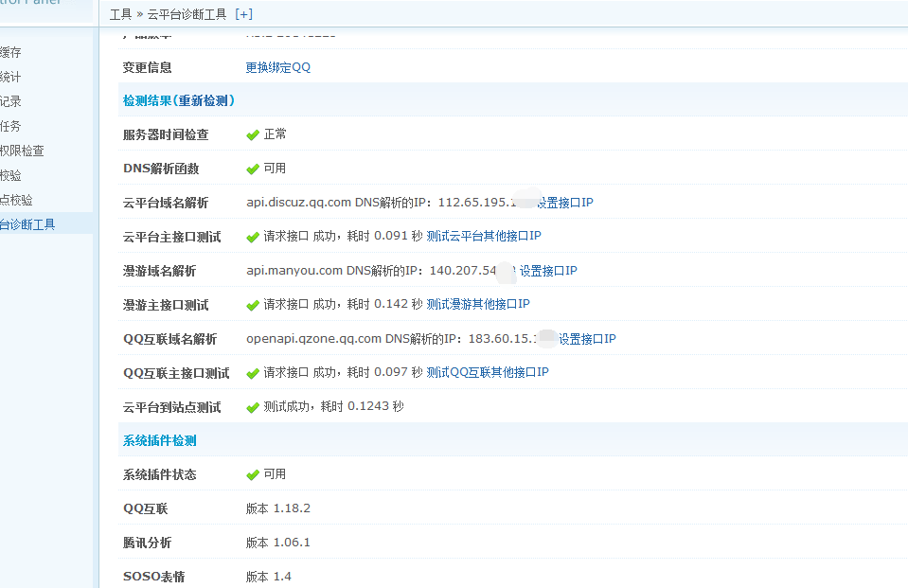This screenshot has width=908, height=588.
Task: Click the [+] button in the breadcrumb
Action: point(243,14)
